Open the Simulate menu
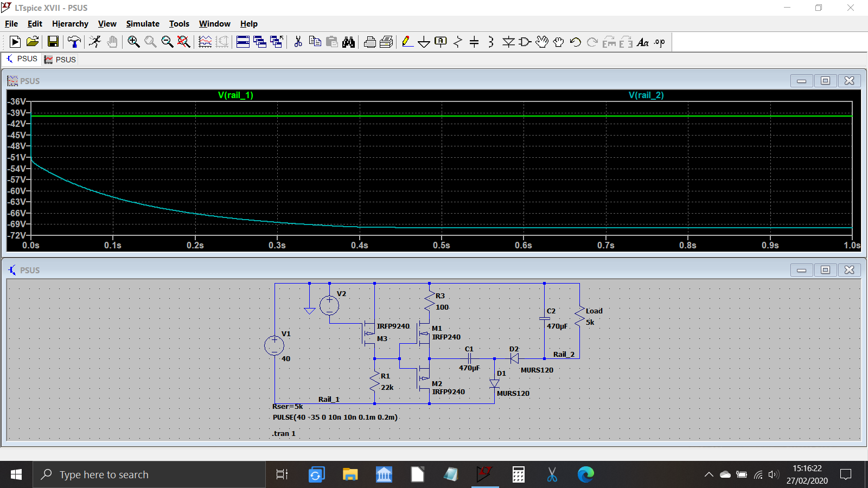The height and width of the screenshot is (488, 868). [x=143, y=23]
